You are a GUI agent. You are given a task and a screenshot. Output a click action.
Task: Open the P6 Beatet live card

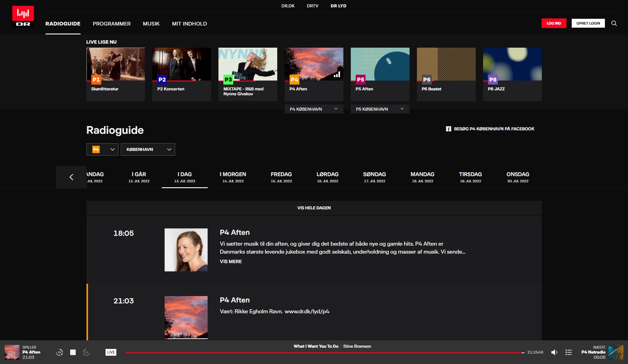pos(446,74)
